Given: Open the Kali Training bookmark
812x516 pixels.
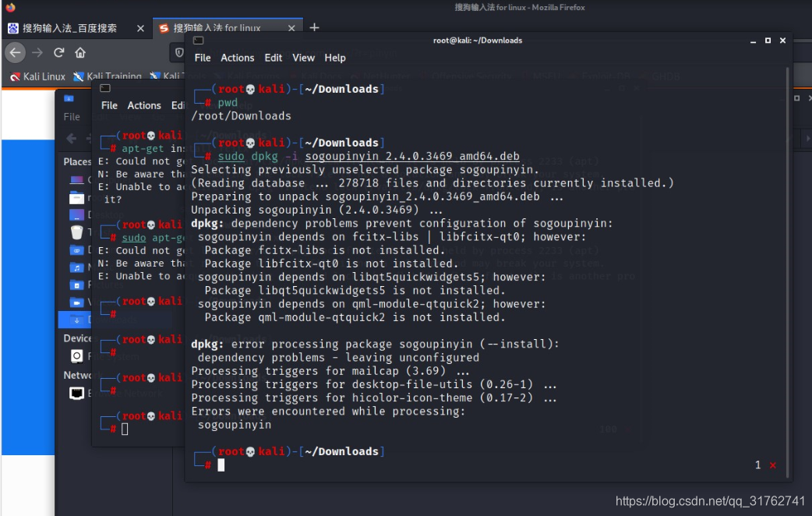Looking at the screenshot, I should 108,76.
